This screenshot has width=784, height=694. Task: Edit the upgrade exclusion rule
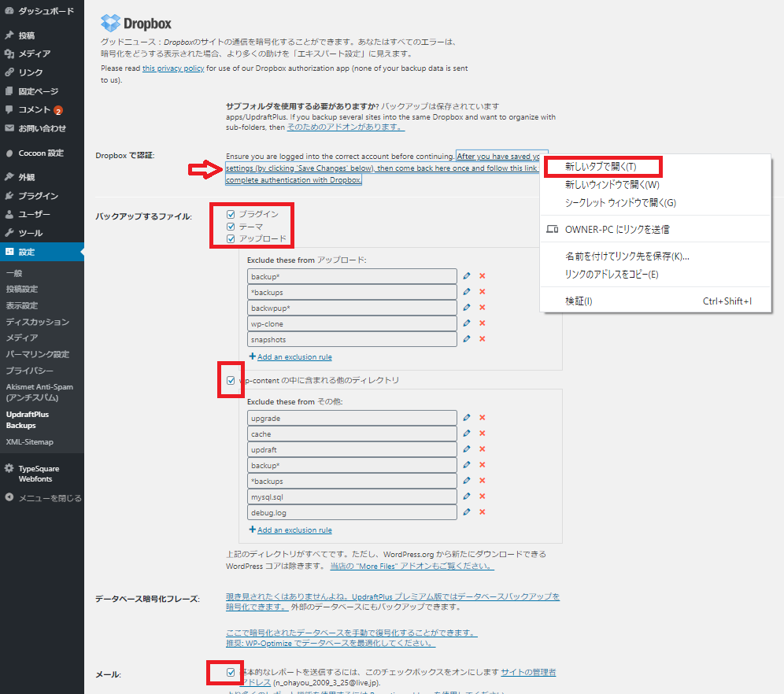coord(467,417)
